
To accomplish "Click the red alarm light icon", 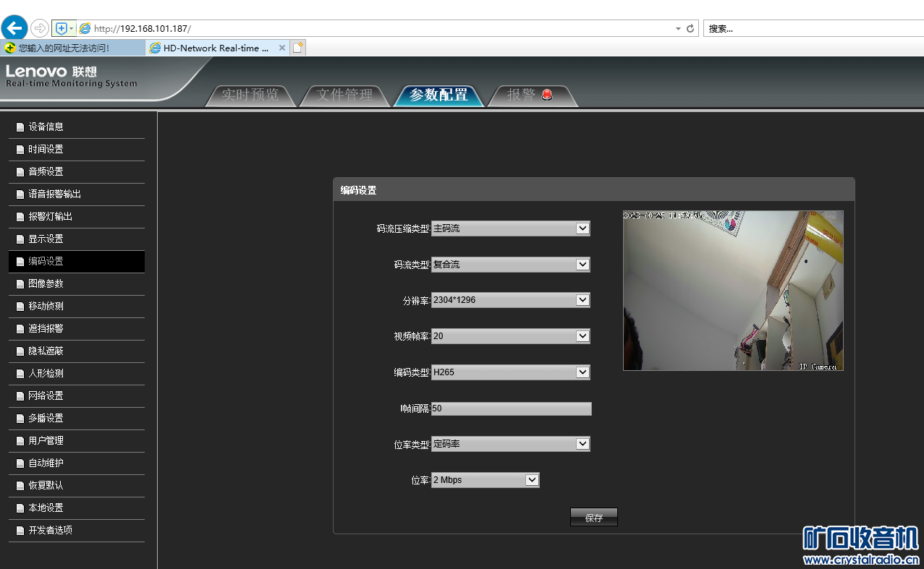I will [x=547, y=95].
